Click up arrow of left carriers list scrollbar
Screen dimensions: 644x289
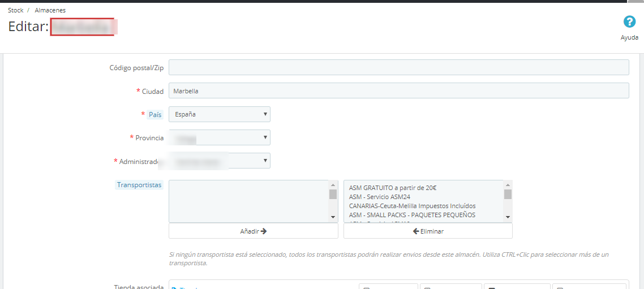(333, 184)
